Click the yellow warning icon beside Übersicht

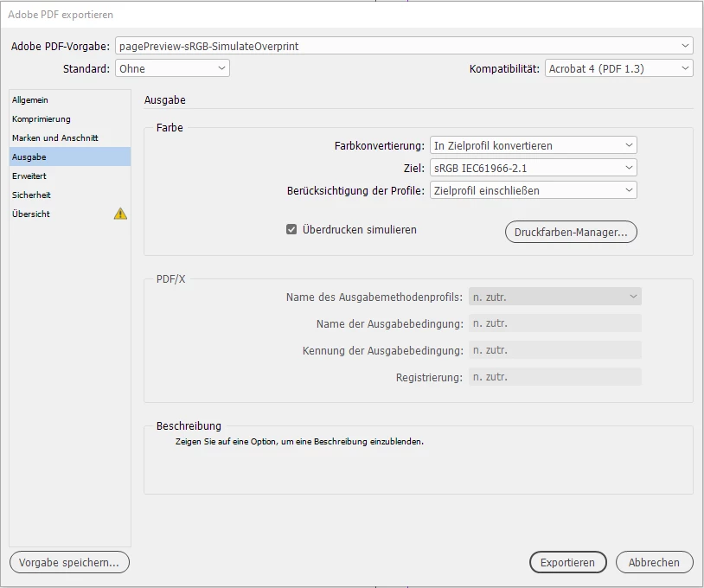(x=120, y=214)
